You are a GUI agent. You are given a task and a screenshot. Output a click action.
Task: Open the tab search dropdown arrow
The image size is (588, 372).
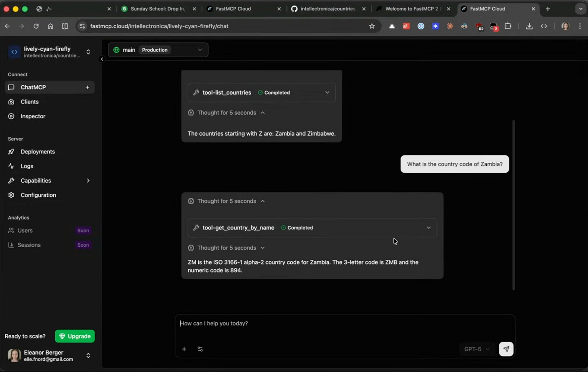[x=580, y=8]
